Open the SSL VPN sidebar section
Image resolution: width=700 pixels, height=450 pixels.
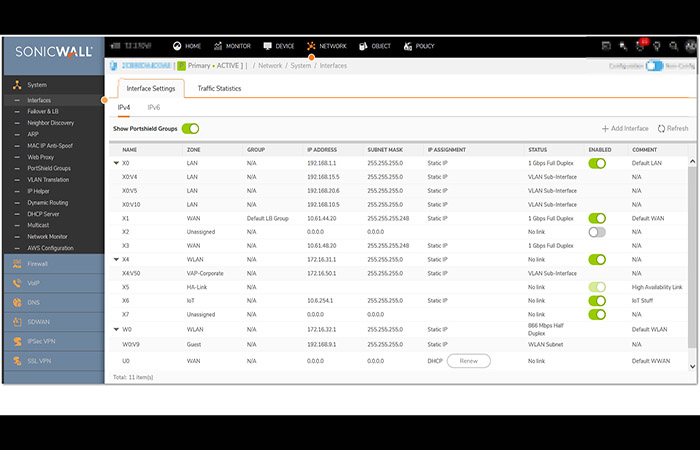tap(54, 361)
